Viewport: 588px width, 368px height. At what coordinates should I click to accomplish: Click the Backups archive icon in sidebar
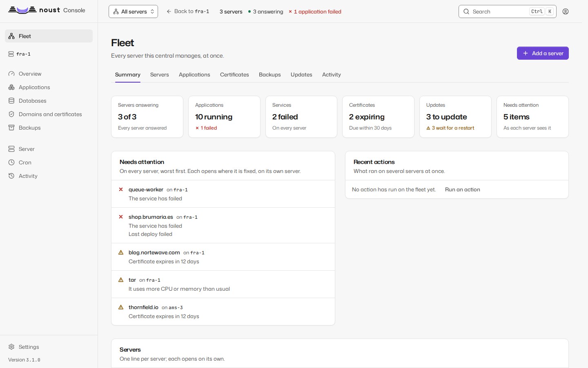click(11, 128)
